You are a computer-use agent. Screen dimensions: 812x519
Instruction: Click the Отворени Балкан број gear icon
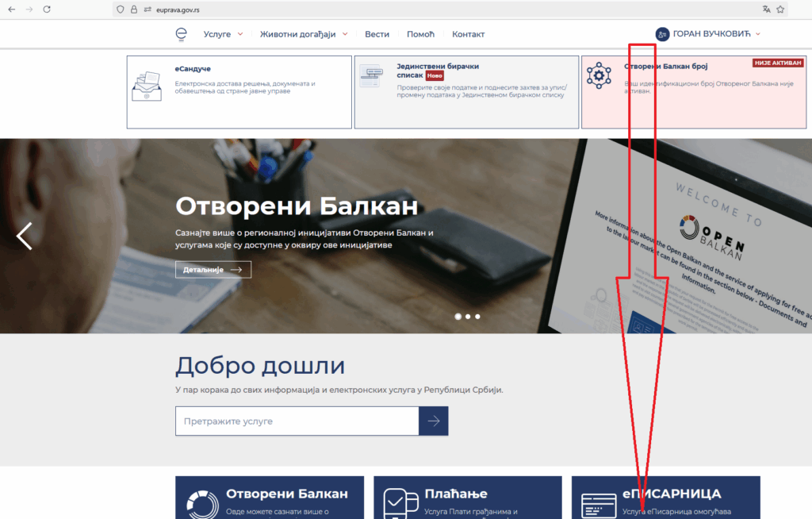599,75
